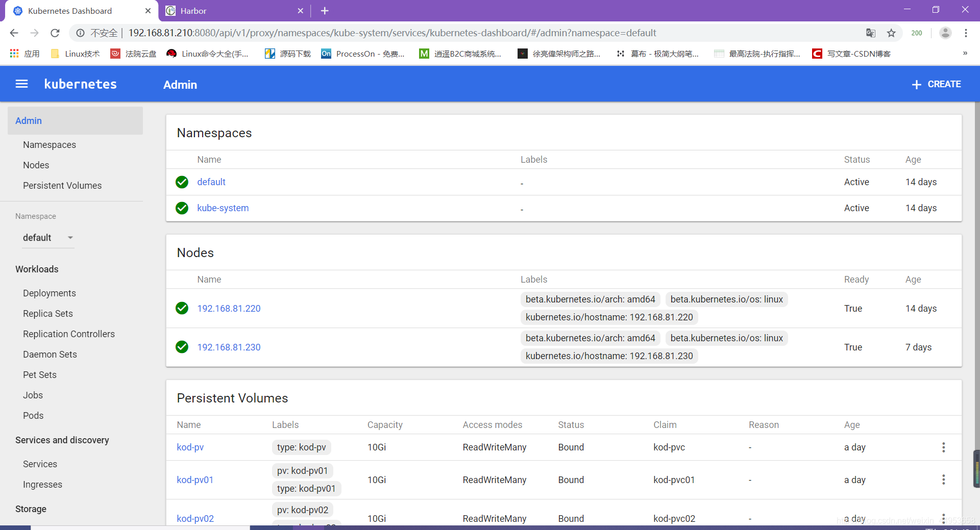Bookmark this page with star icon
This screenshot has height=530, width=980.
pyautogui.click(x=891, y=33)
